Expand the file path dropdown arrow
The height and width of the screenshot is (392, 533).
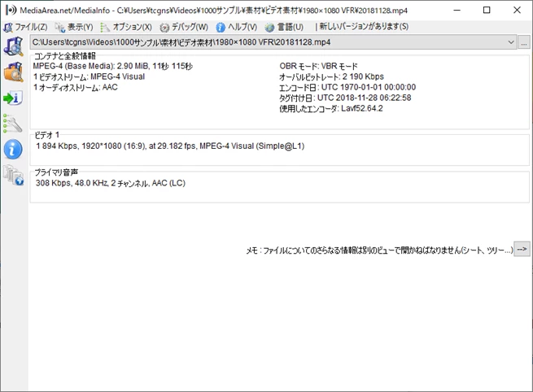(x=510, y=42)
